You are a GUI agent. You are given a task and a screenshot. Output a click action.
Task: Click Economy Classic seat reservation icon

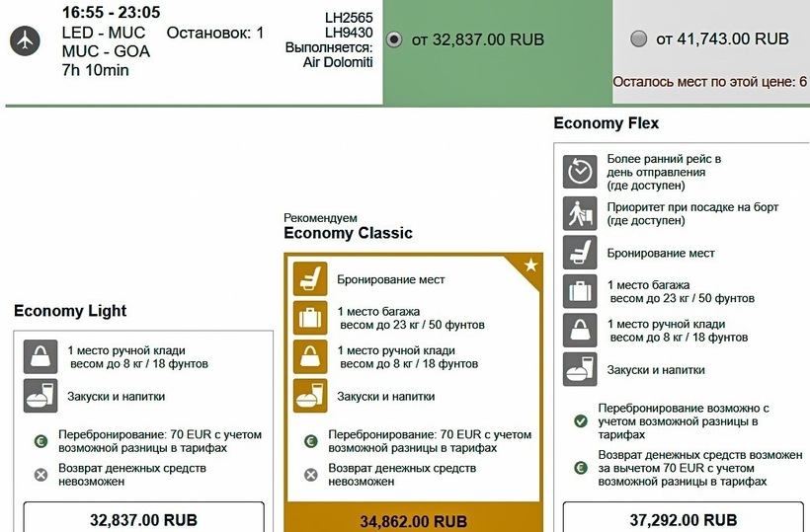310,278
